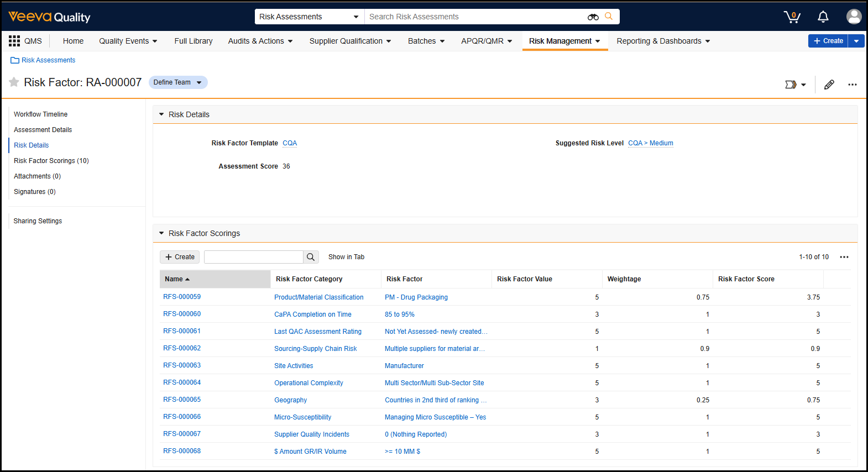This screenshot has width=868, height=472.
Task: Click the Create button in scorings section
Action: point(180,257)
